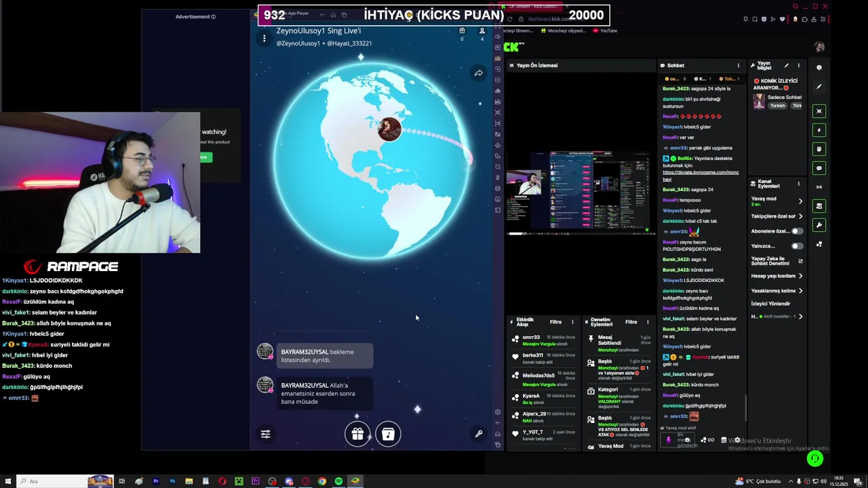Click Mesaj Sabitlendi moderation entry
Viewport: 868px width, 488px height.
coord(620,343)
